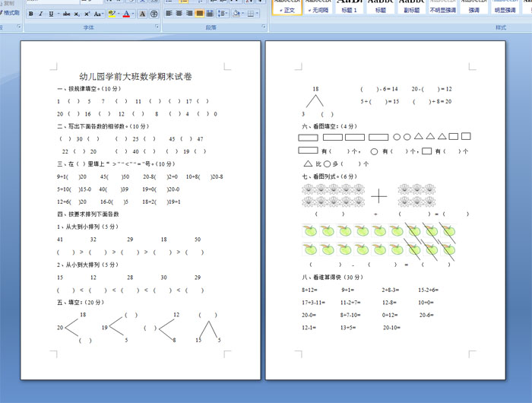Viewport: 532px width, 403px height.
Task: Apply strikethrough formatting
Action: 67,14
